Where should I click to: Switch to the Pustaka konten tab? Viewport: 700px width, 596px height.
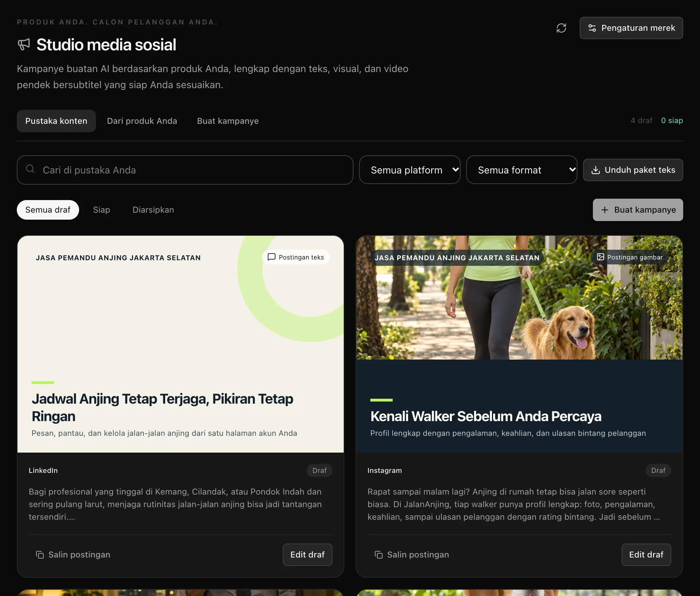[x=56, y=121]
